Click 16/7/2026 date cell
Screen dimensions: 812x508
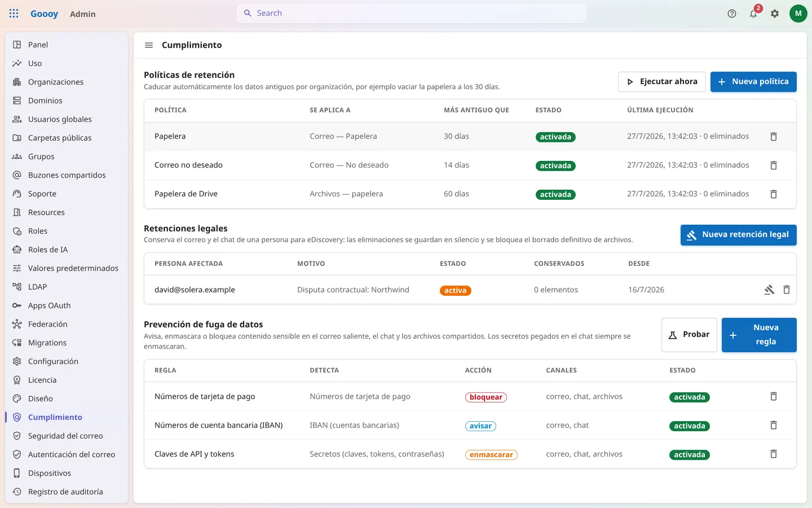[646, 290]
